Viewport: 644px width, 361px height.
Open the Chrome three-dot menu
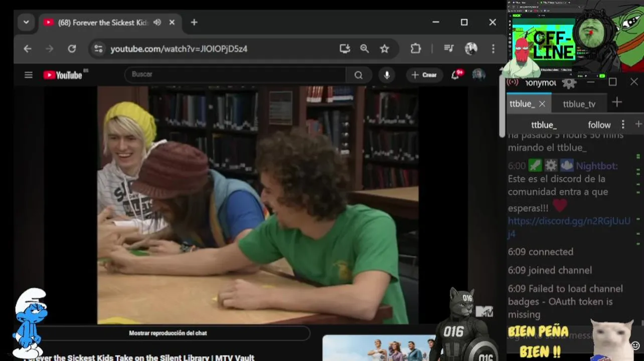pos(493,49)
